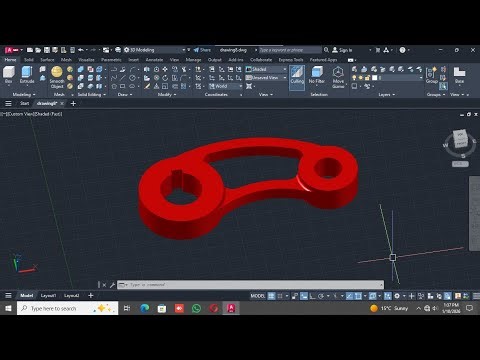
Task: Click the command line customize wrench icon
Action: (112, 285)
